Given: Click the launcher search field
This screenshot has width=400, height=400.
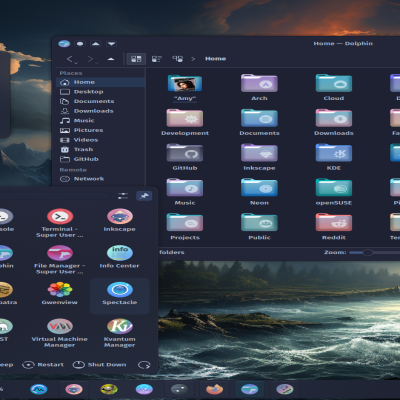Looking at the screenshot, I should [x=55, y=196].
